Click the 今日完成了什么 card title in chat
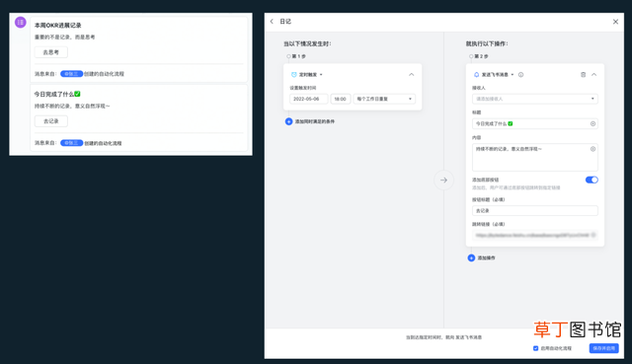This screenshot has width=632, height=364. (57, 94)
